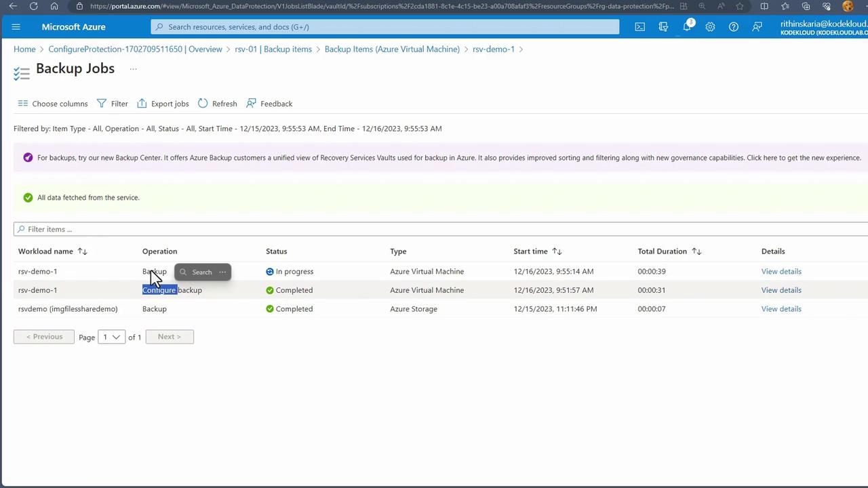Open browser Collections icon
The height and width of the screenshot is (488, 868).
point(806,6)
